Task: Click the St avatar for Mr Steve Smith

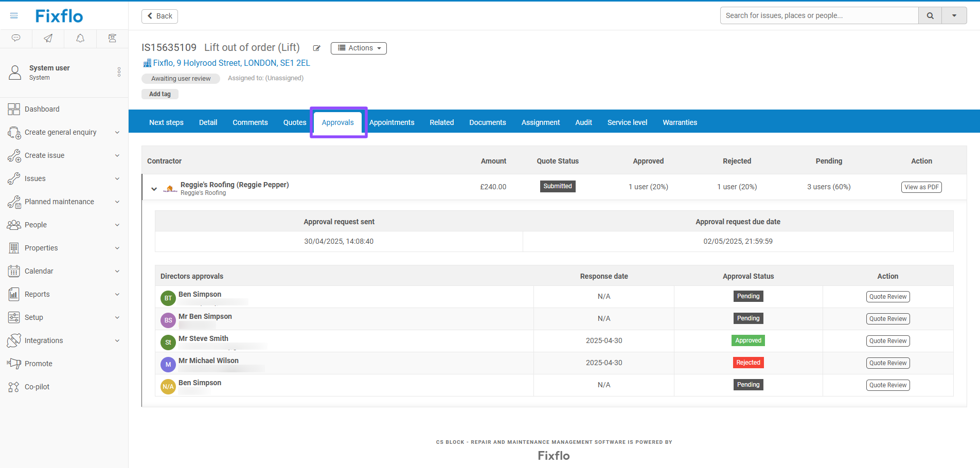Action: (168, 343)
